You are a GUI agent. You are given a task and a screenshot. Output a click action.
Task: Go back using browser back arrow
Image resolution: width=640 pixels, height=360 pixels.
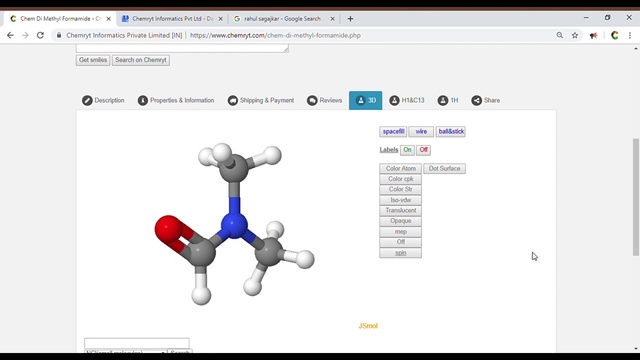(x=10, y=36)
